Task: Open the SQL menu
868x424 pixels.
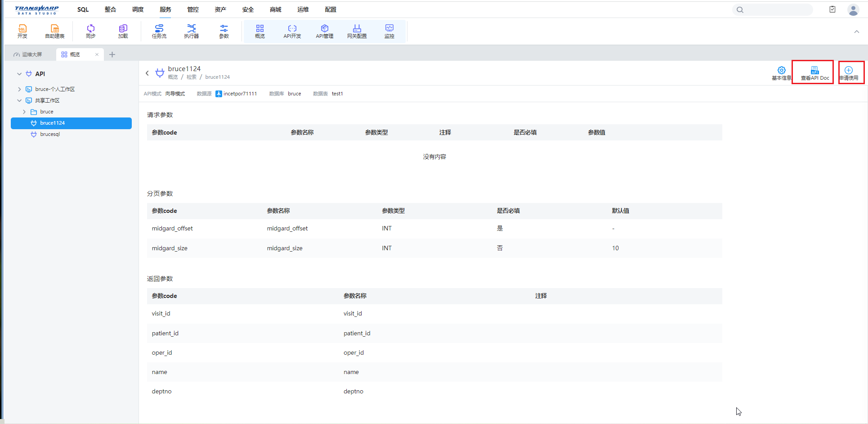Action: [83, 9]
